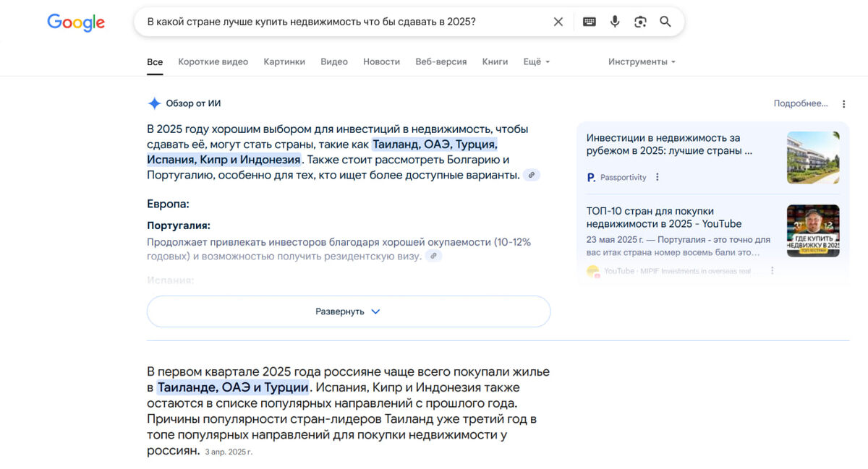Click the apartment building thumbnail on Passportivity card
Viewport: 868px width, 469px height.
pyautogui.click(x=813, y=157)
